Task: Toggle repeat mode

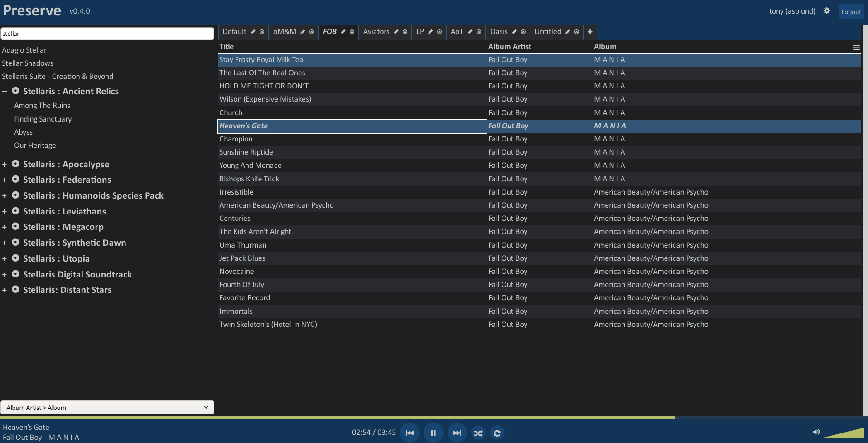Action: (x=497, y=433)
